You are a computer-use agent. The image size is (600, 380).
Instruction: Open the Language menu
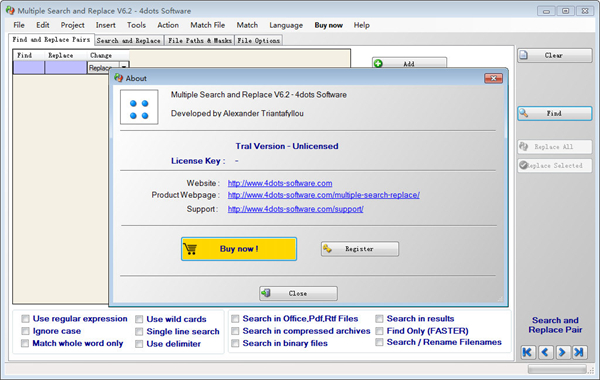(286, 25)
